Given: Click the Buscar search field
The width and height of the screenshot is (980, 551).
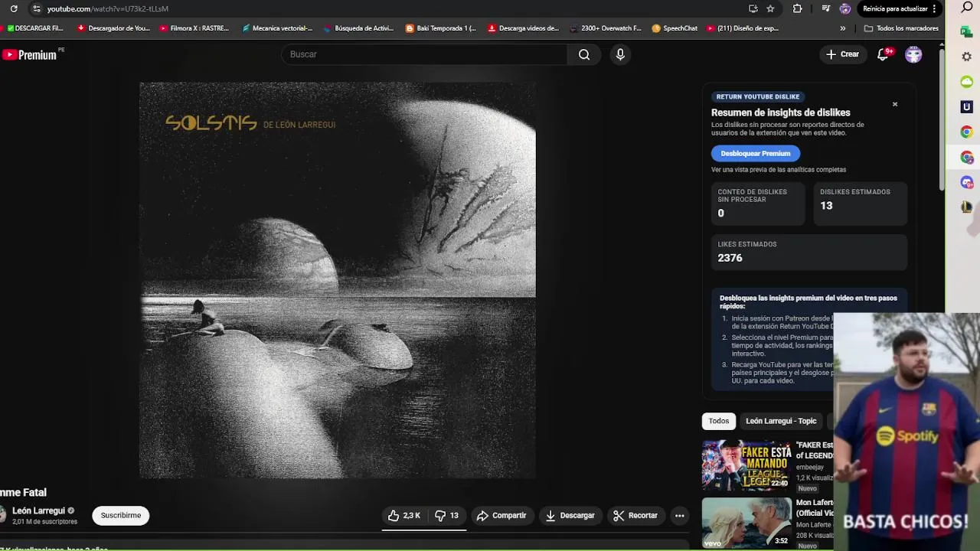Looking at the screenshot, I should pos(425,54).
